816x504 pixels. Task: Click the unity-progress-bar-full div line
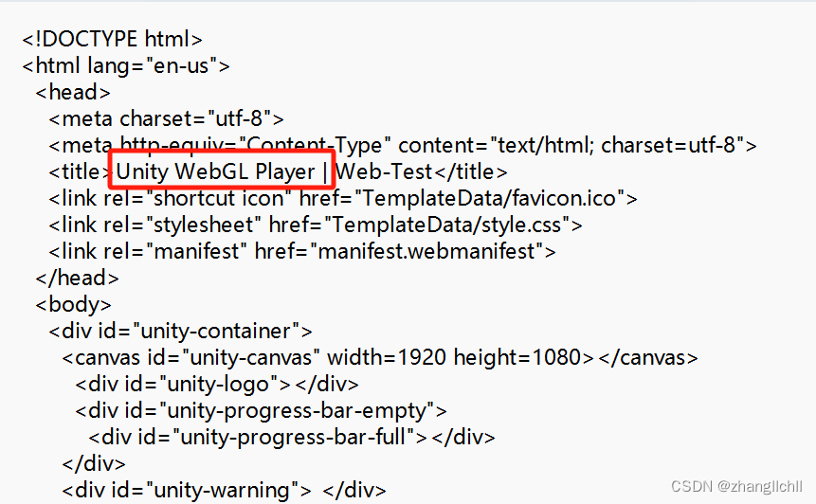click(292, 438)
